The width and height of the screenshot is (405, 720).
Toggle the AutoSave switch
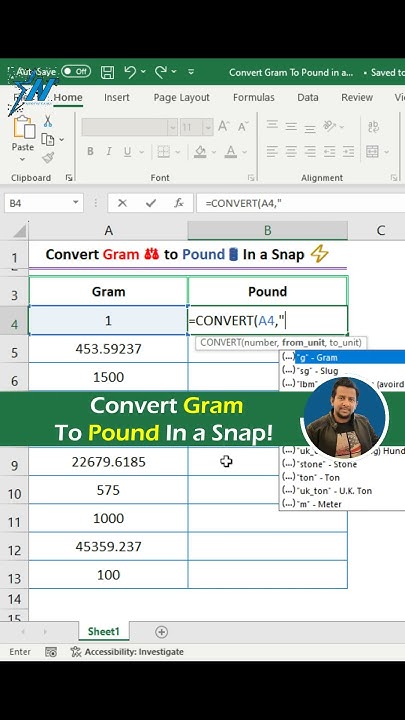tap(76, 72)
